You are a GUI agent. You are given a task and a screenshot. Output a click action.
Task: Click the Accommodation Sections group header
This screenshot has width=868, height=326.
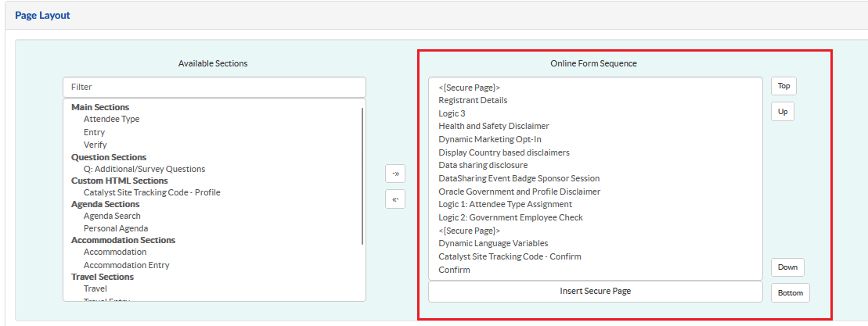(124, 240)
